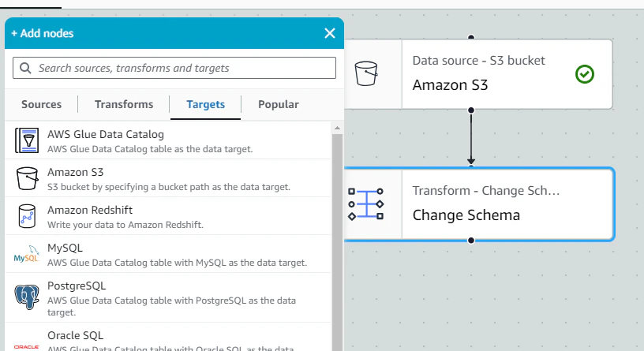Switch to the Sources tab
The width and height of the screenshot is (644, 351).
(42, 104)
